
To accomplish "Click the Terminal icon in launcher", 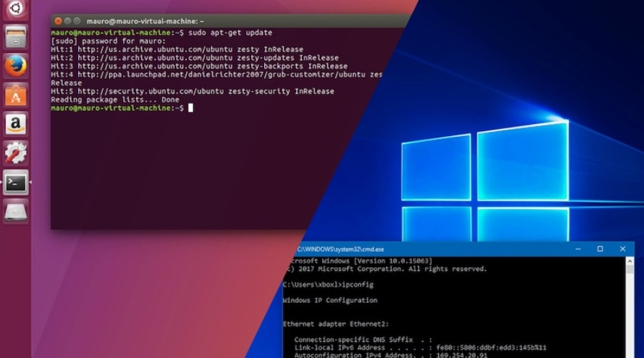I will pyautogui.click(x=16, y=182).
